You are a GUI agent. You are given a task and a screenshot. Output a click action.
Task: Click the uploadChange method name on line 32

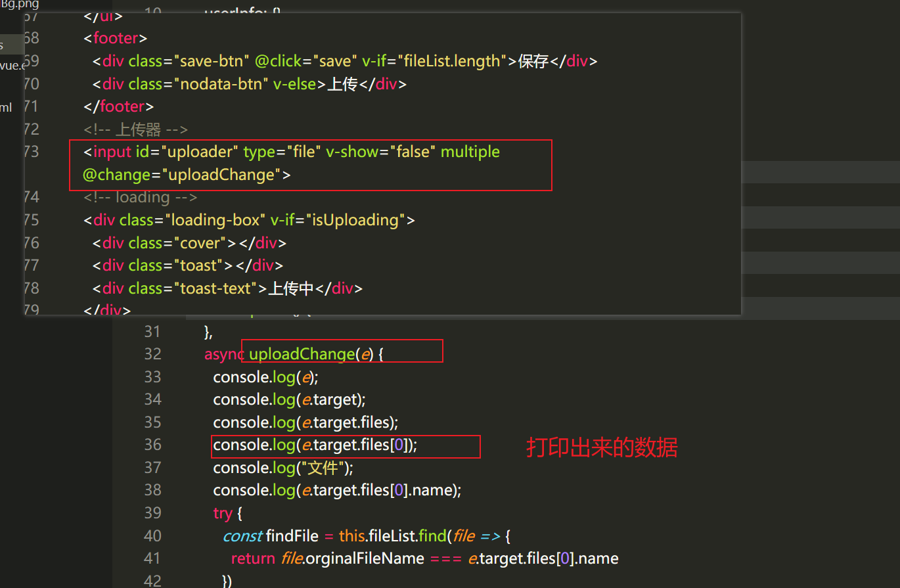click(x=302, y=354)
